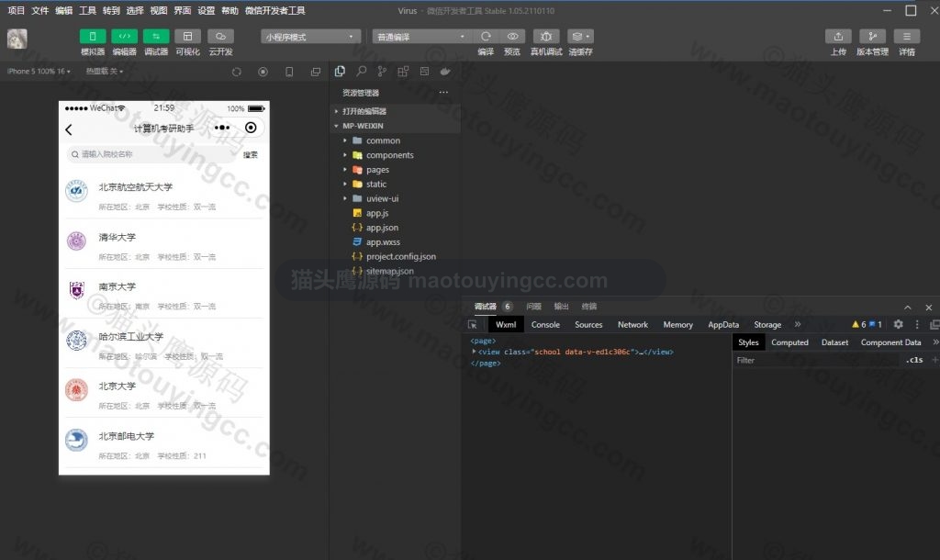Open debugger settings gear icon

[x=898, y=324]
